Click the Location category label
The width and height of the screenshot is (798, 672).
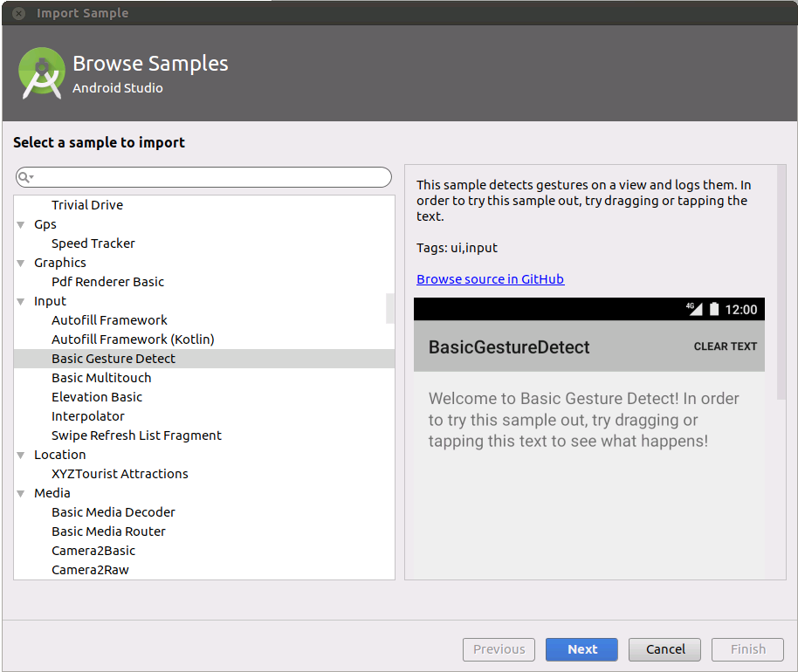[x=60, y=455]
